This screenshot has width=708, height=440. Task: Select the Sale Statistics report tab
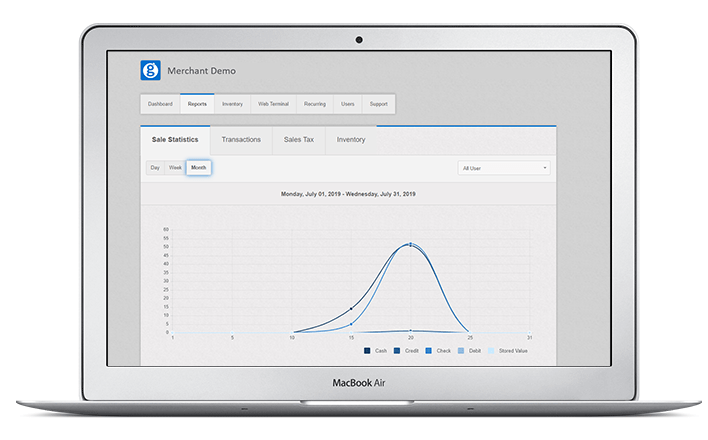point(175,140)
